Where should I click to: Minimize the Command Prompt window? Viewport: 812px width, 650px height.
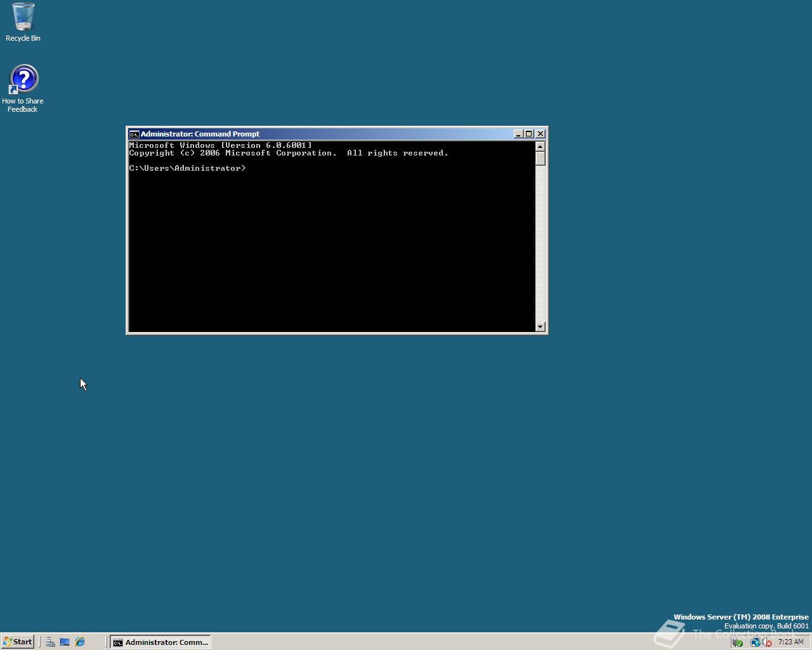click(518, 134)
